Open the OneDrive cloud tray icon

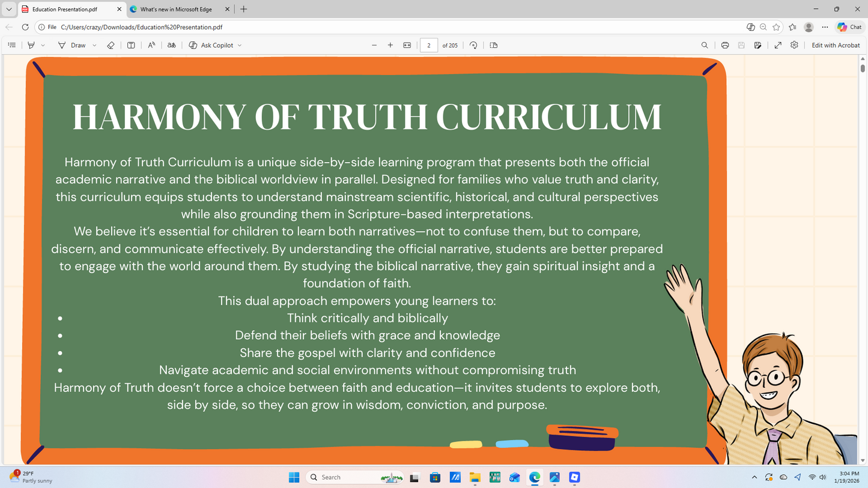(783, 477)
